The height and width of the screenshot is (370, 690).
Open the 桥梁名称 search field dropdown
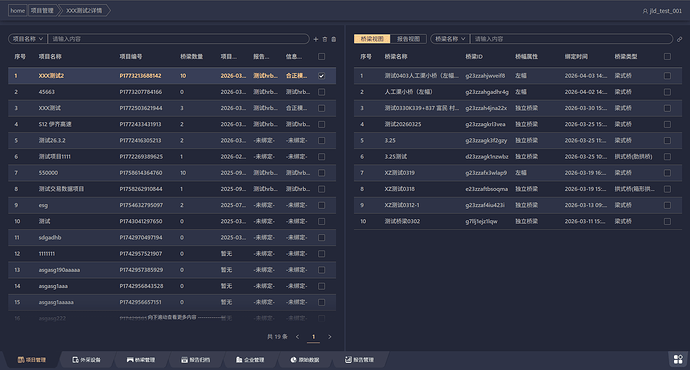[450, 39]
